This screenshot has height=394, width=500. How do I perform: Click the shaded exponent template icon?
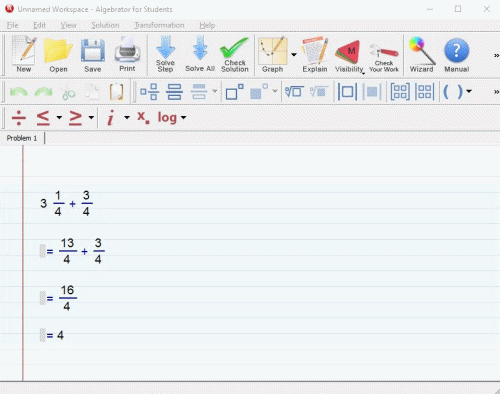(x=259, y=92)
